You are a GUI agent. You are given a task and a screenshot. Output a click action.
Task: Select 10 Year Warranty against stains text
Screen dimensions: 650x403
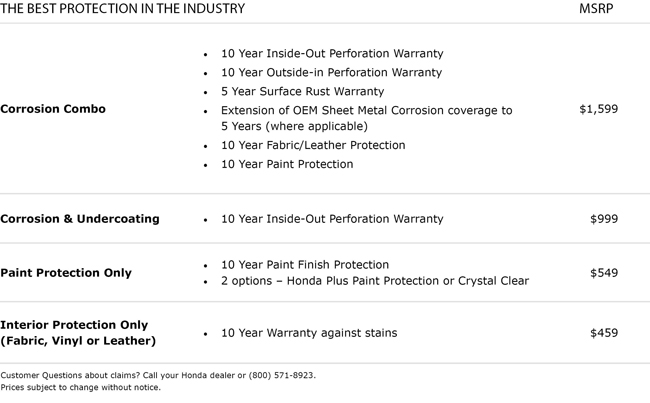tap(309, 333)
